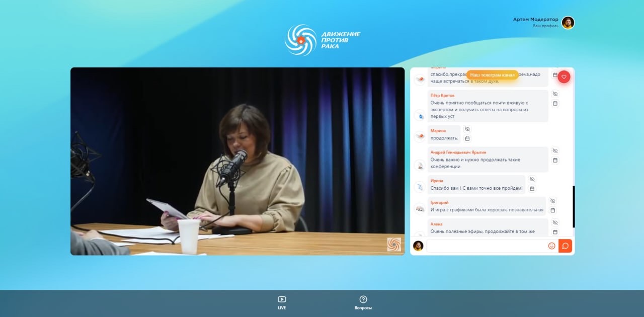Screen dimensions: 644x317
Task: Open the Артем Модератор profile avatar
Action: click(x=568, y=23)
